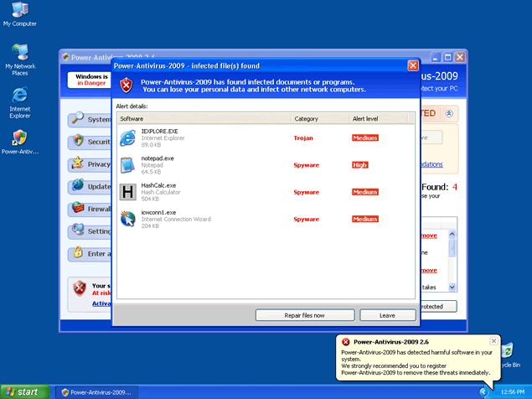Collapse the panel using double-chevron button
Screen dimensions: 532x399
tap(449, 113)
